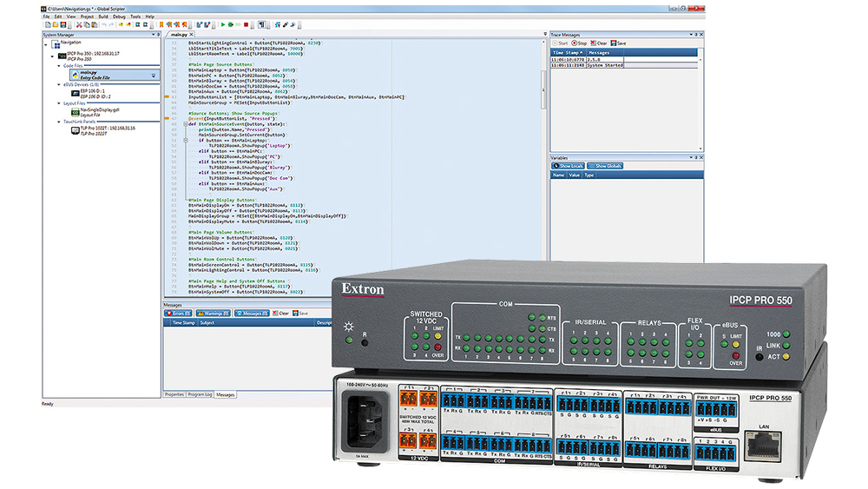Click the Save floppy disk toolbar icon

(63, 24)
